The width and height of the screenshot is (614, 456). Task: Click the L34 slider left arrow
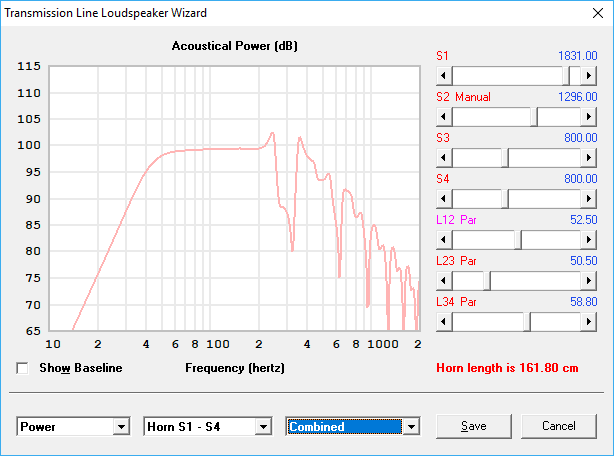pos(444,322)
